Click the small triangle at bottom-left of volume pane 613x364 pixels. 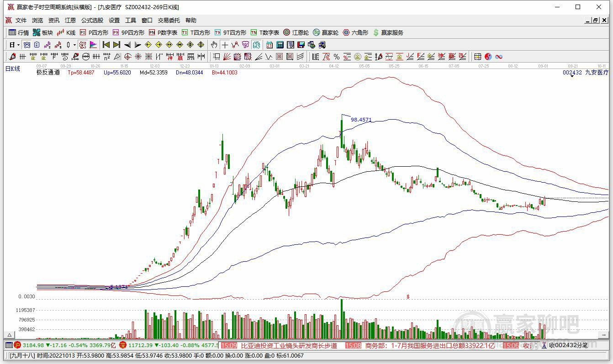(9, 336)
